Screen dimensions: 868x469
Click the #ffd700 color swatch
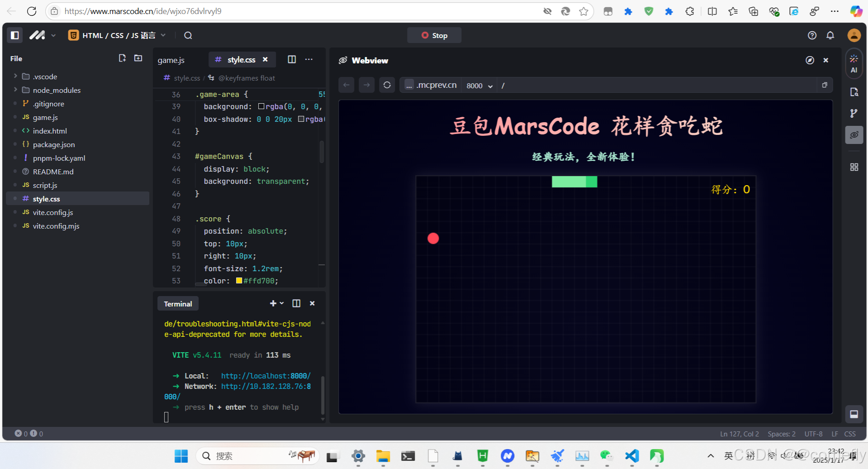coord(239,281)
